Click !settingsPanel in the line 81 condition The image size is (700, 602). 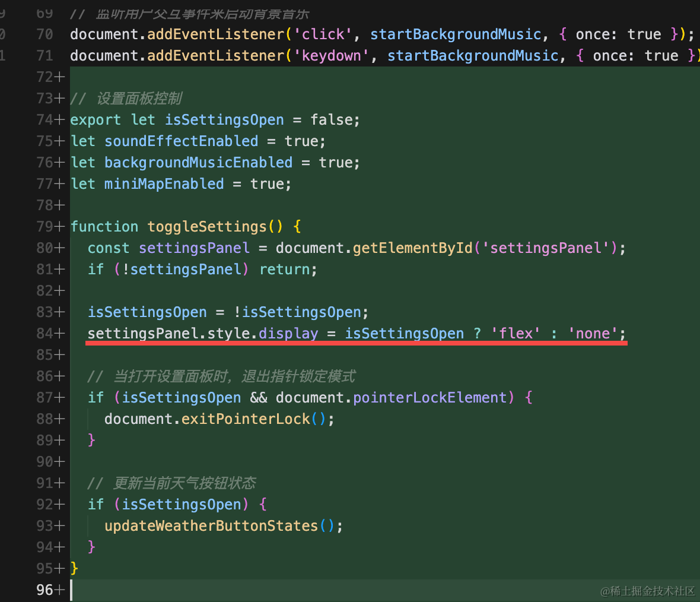[182, 270]
